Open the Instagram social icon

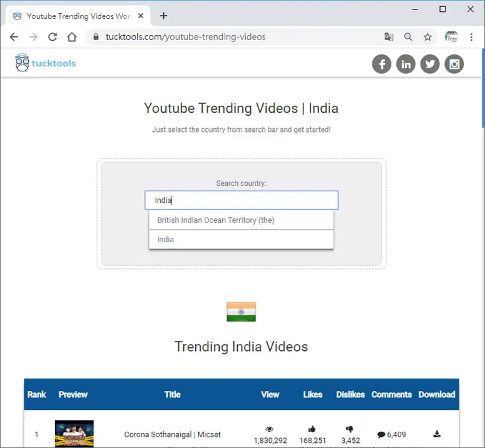pos(454,64)
